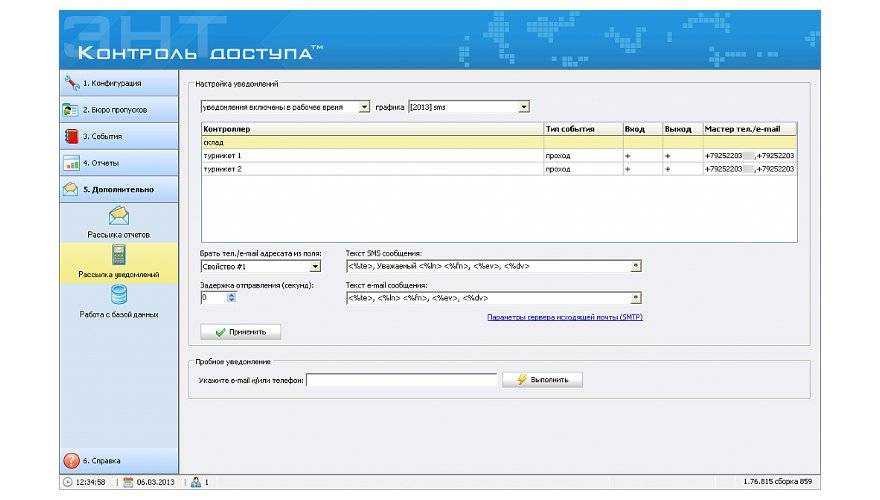
Task: Open the notifications mode dropdown
Action: tap(363, 107)
